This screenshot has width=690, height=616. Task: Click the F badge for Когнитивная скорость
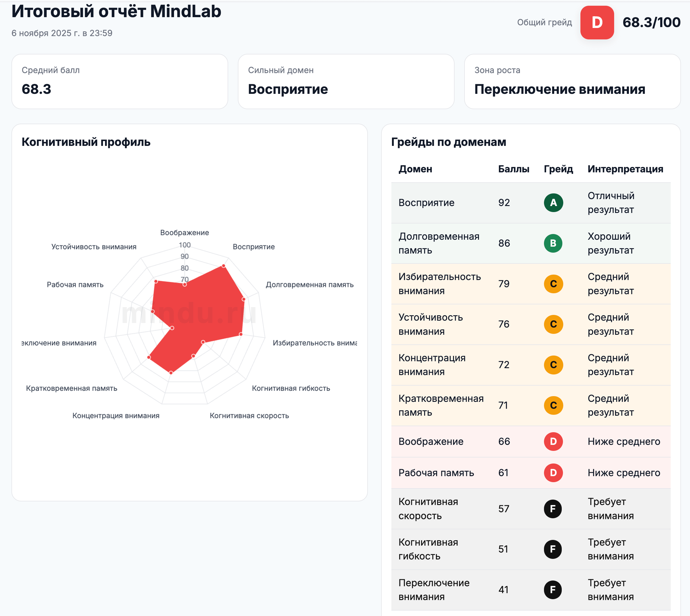click(553, 509)
